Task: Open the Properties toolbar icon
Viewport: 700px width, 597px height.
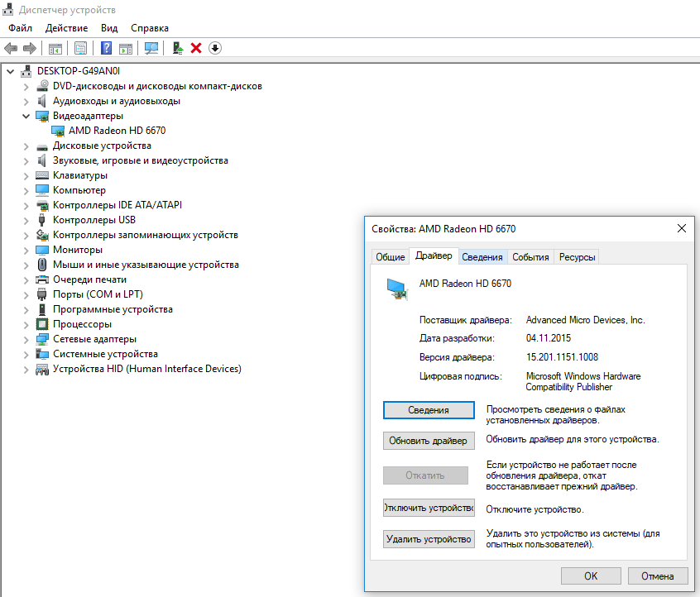Action: (80, 48)
